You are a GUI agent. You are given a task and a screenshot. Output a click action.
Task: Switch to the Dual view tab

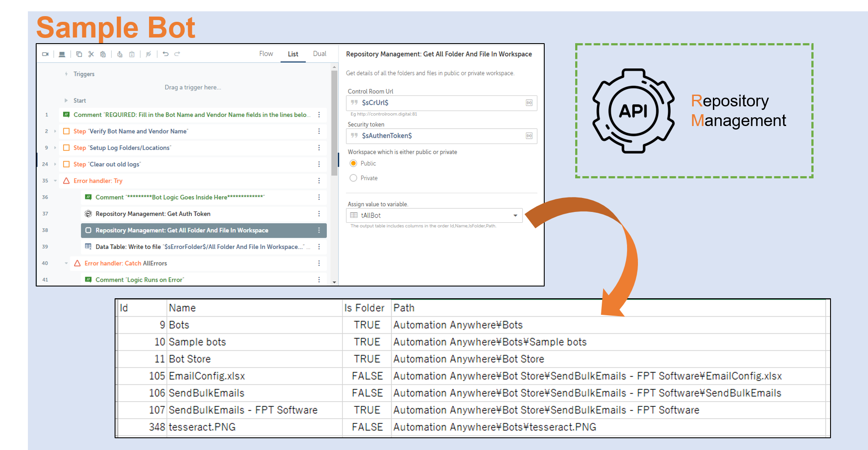tap(319, 54)
